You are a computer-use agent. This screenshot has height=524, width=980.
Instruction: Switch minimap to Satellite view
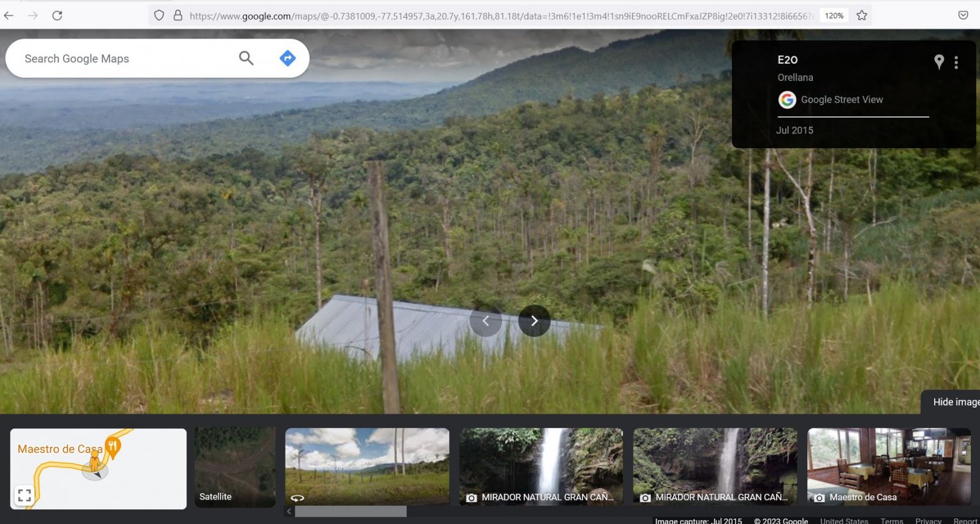(235, 467)
